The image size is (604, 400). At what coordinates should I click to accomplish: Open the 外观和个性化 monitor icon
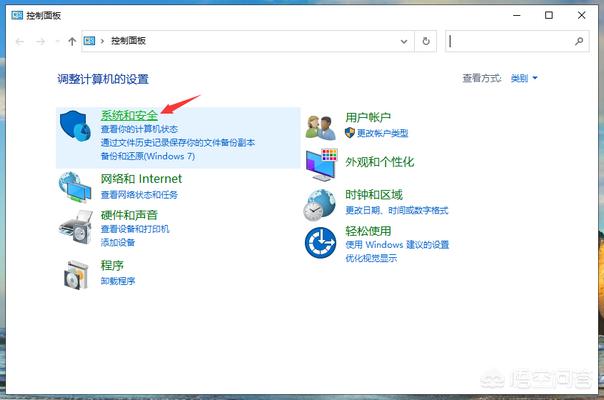tap(321, 163)
